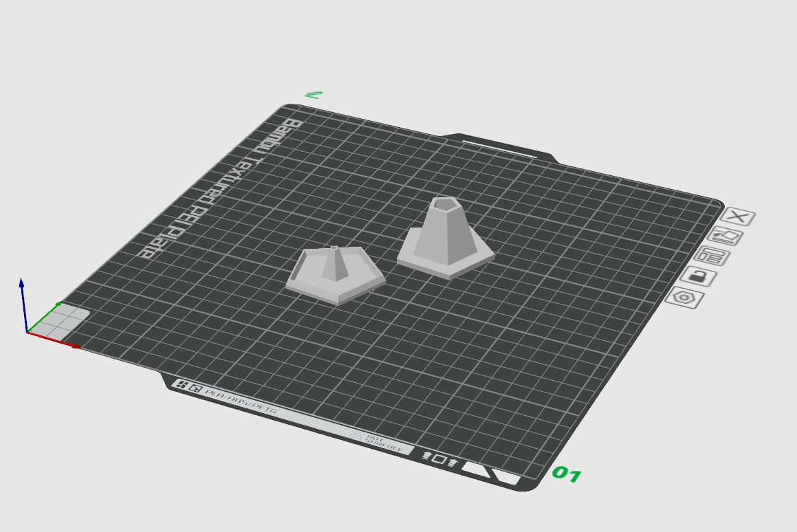Click the green plate number 01
This screenshot has width=797, height=532.
click(x=567, y=474)
